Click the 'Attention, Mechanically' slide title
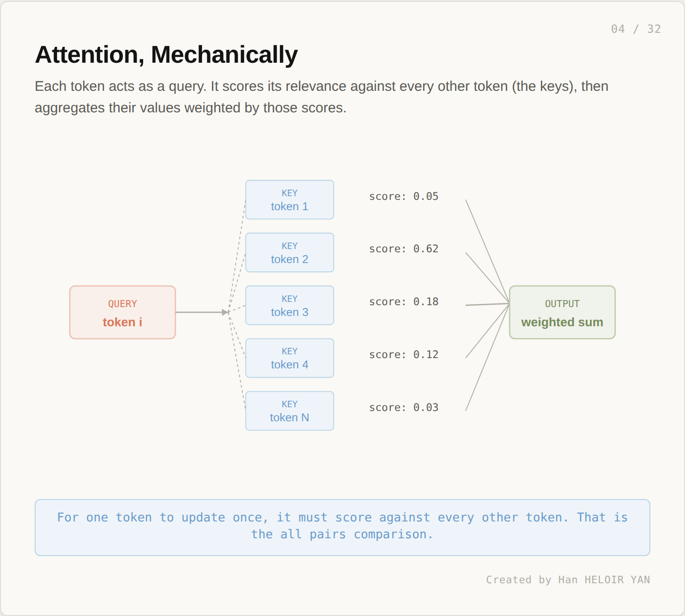 (167, 55)
